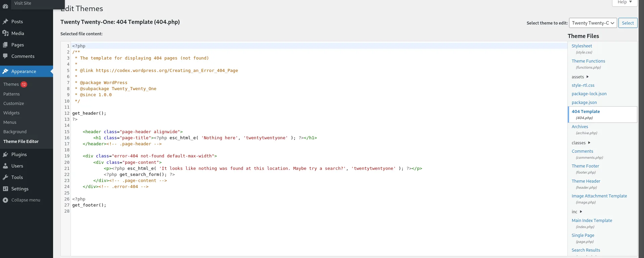Open package-lock.json file
This screenshot has width=644, height=258.
(x=589, y=94)
